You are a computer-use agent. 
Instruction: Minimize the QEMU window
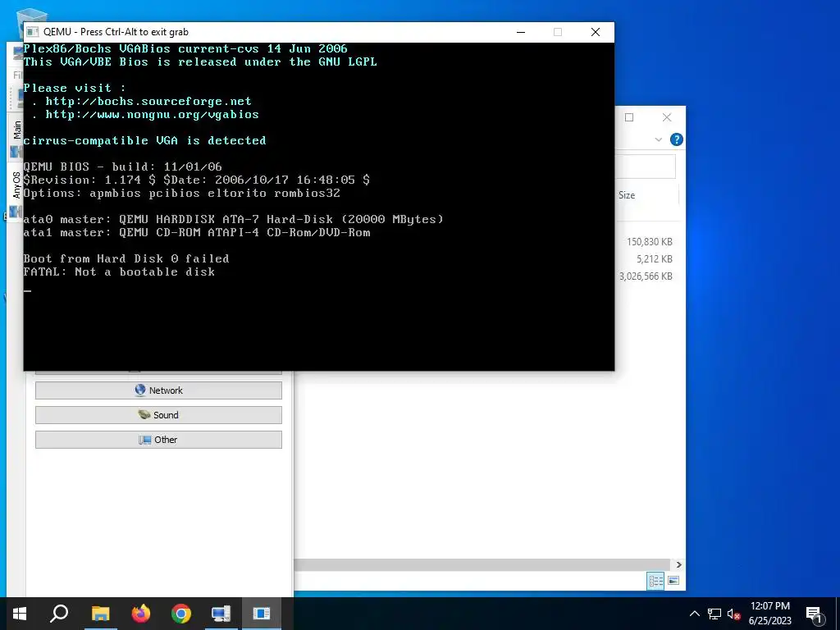point(521,32)
